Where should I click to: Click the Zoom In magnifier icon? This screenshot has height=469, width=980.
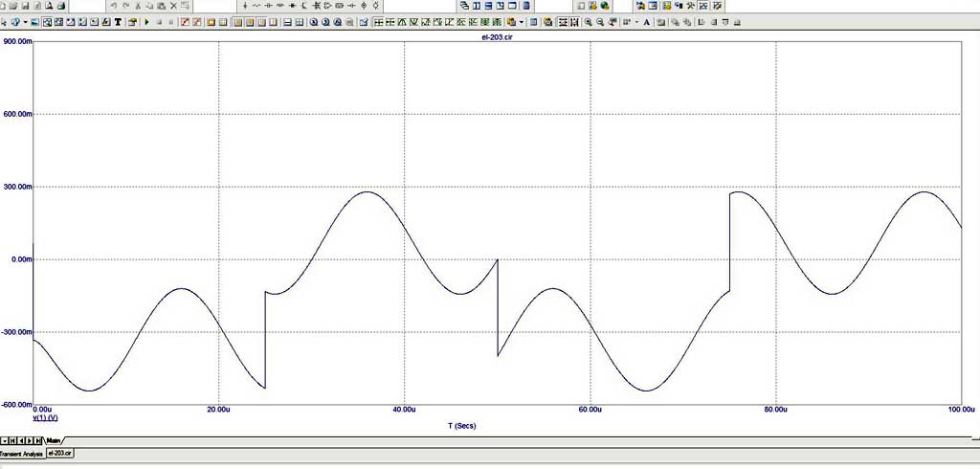588,21
